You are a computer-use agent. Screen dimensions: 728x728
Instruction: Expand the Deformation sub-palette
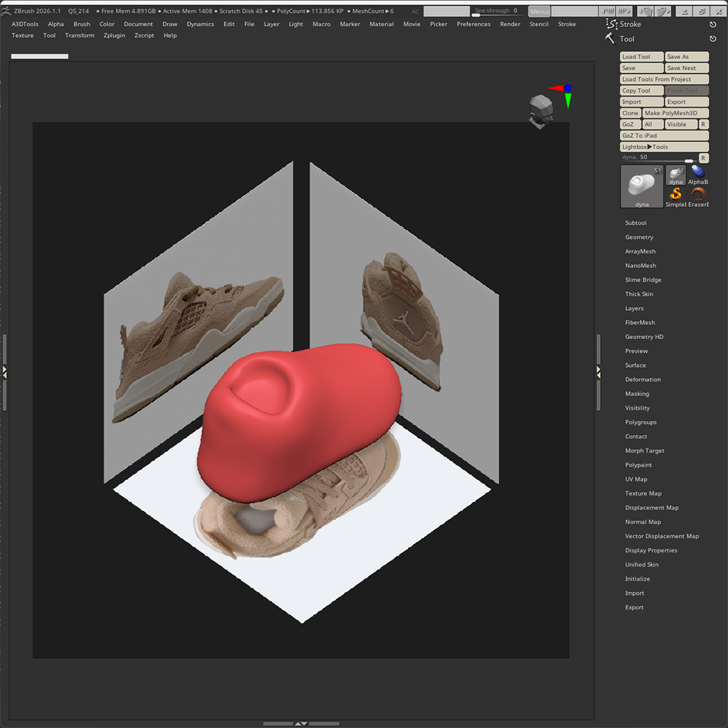[643, 380]
